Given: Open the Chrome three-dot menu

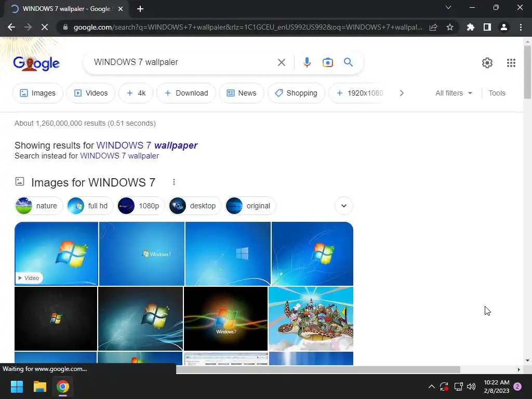Looking at the screenshot, I should click(521, 27).
